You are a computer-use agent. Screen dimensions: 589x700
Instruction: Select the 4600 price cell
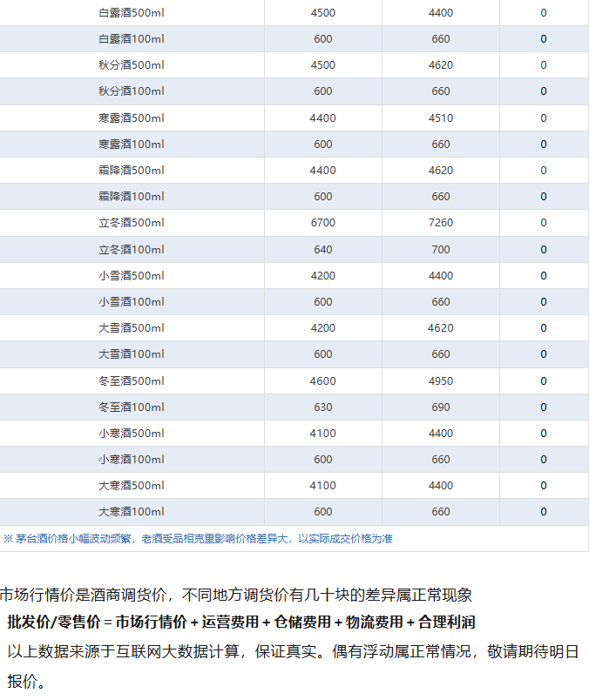click(x=322, y=380)
